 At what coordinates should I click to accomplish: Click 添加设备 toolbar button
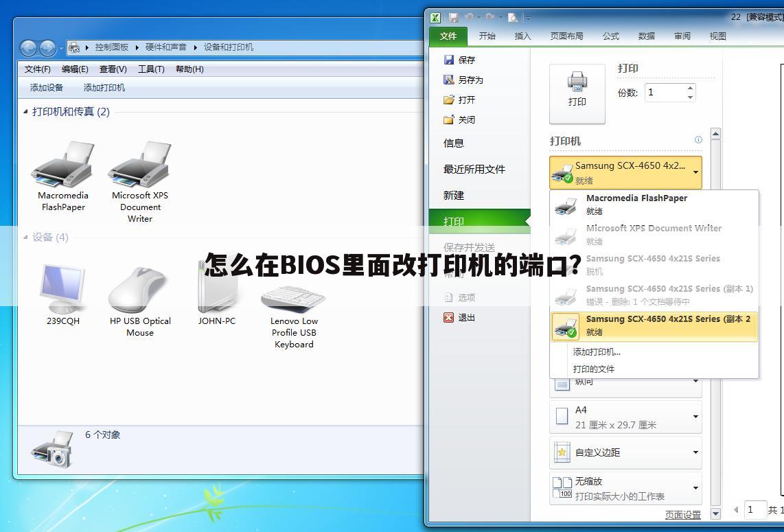pos(47,87)
